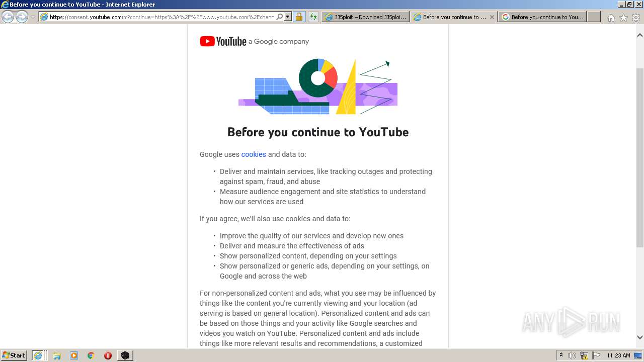Click the scrollbar up arrow

639,35
